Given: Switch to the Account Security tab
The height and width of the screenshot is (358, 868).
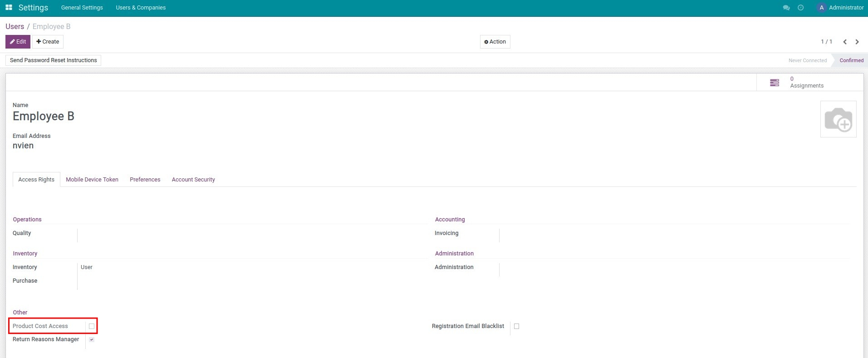Looking at the screenshot, I should tap(193, 180).
